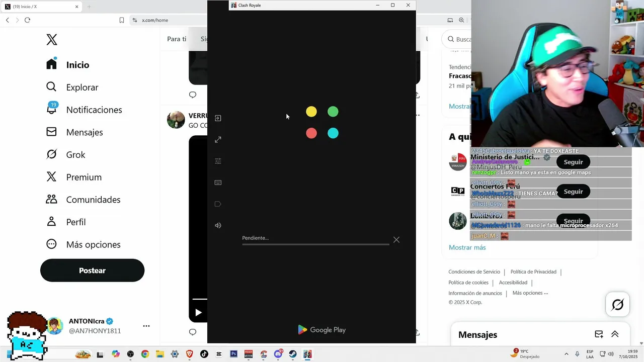This screenshot has height=362, width=644.
Task: Open Steam from taskbar
Action: tap(293, 354)
